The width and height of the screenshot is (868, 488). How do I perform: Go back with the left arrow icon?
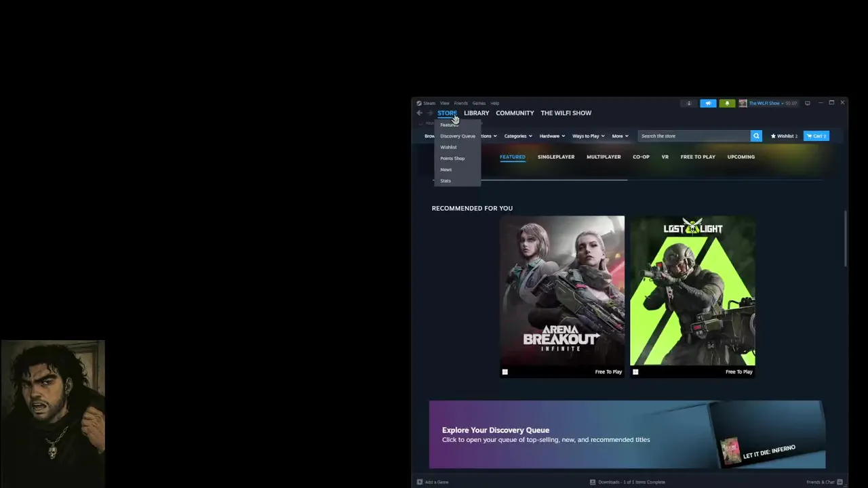(419, 113)
